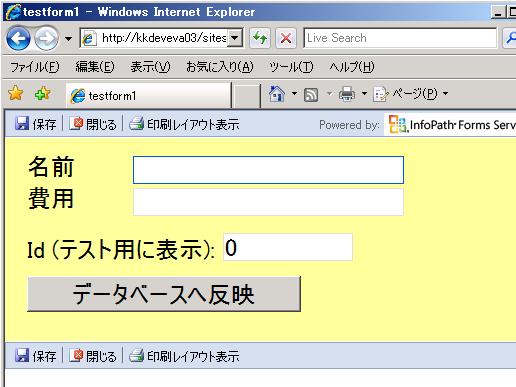Go back with the browser Back arrow

[x=18, y=39]
